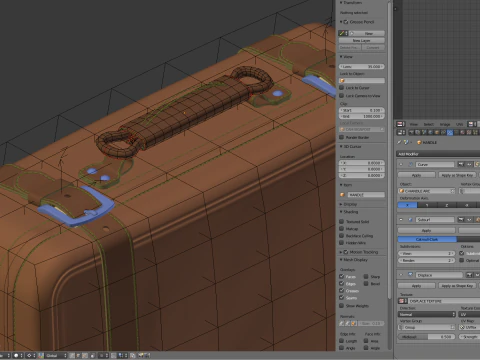Click the Curve modifier type icon
This screenshot has height=360, width=480.
pyautogui.click(x=411, y=164)
